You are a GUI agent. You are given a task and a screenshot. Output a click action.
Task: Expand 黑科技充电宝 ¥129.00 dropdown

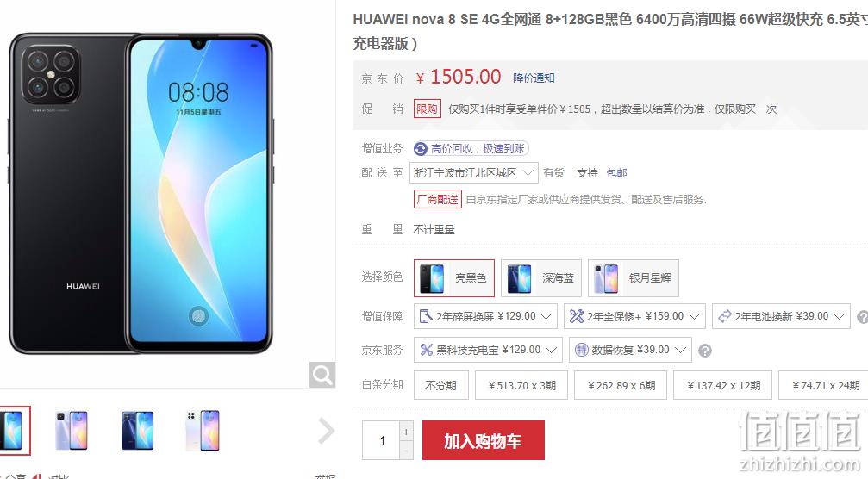(488, 350)
